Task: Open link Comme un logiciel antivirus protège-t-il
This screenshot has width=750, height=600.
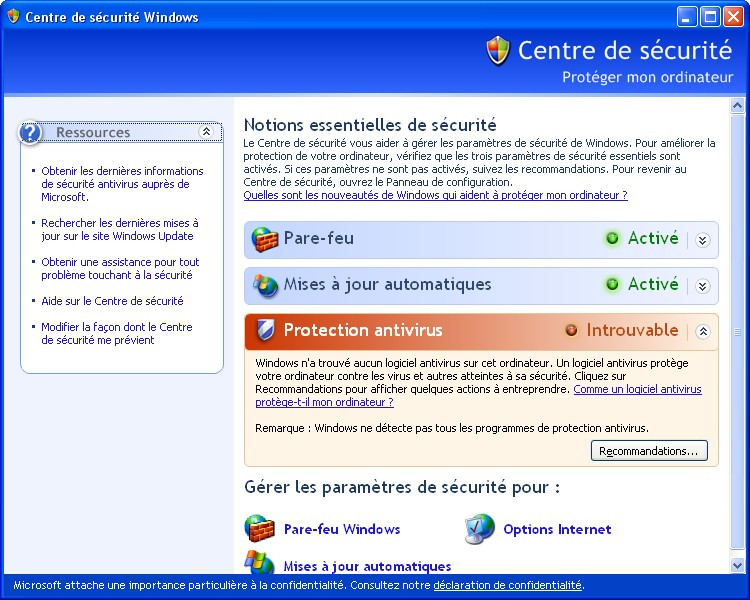Action: (478, 396)
